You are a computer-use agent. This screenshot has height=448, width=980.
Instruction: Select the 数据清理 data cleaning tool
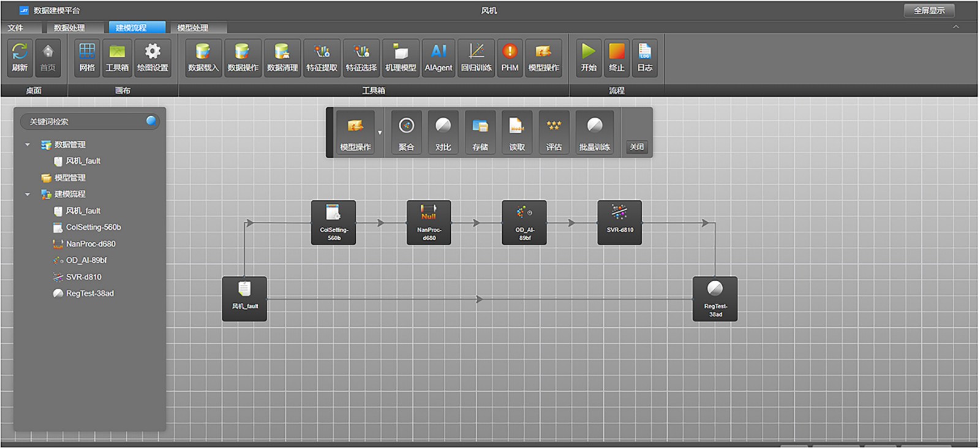pyautogui.click(x=282, y=58)
